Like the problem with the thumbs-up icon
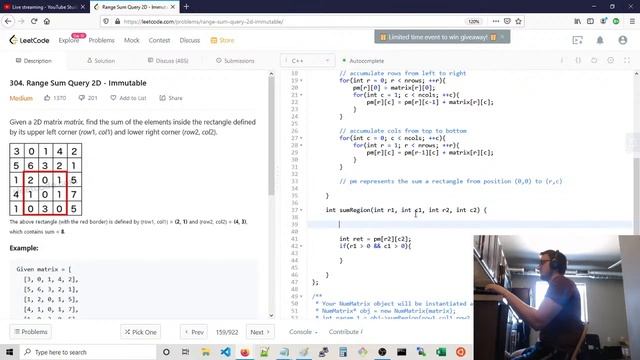The width and height of the screenshot is (640, 360). [47, 98]
